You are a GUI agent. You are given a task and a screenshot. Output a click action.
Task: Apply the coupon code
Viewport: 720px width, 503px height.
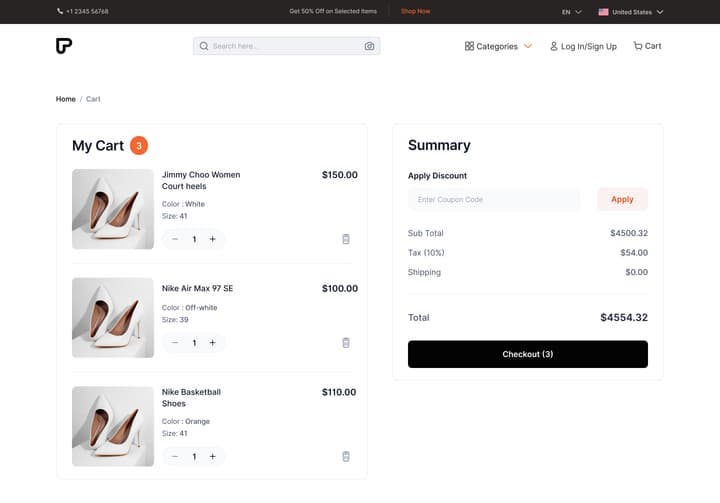point(622,199)
